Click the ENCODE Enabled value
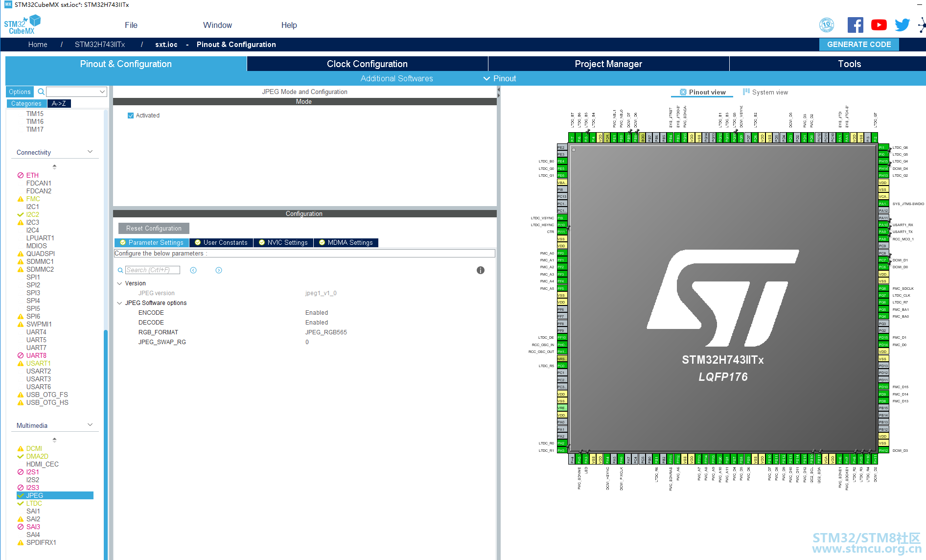The width and height of the screenshot is (926, 560). click(317, 313)
